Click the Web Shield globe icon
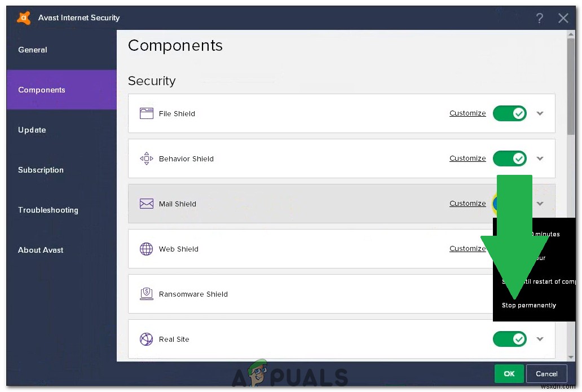Viewport: 582px width, 392px height. pyautogui.click(x=146, y=249)
